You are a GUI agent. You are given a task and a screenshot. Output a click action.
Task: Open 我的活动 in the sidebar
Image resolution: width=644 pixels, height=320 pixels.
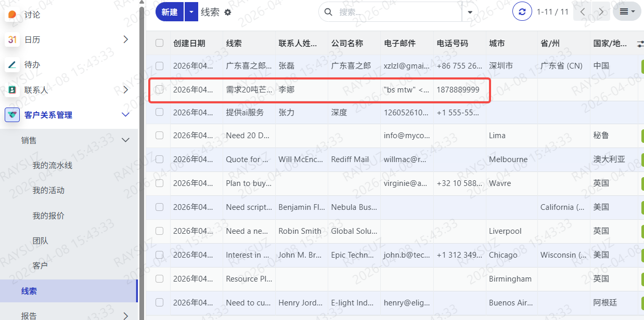(48, 190)
